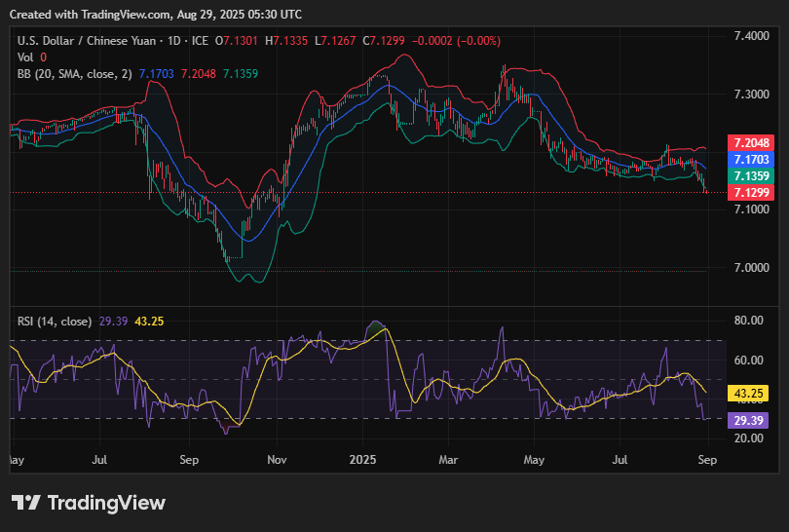Select the 1D interval label in chart title
This screenshot has width=789, height=532.
tap(174, 41)
